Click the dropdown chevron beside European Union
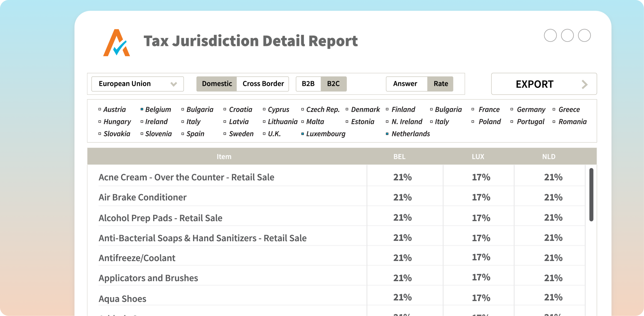 pos(173,84)
